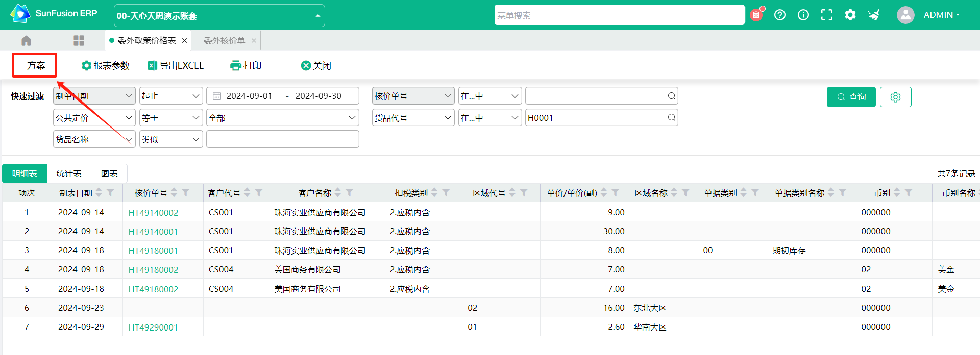Click the bird icon in the header

[x=874, y=15]
